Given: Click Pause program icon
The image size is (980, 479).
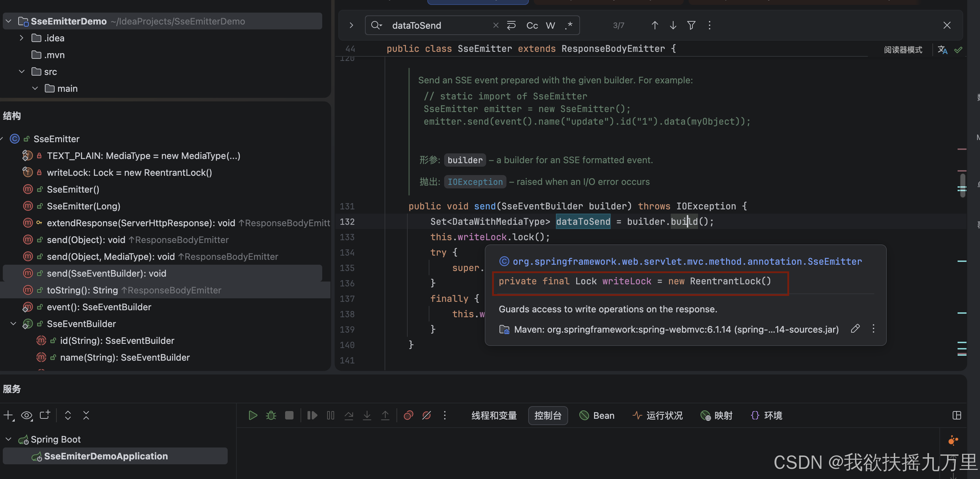Looking at the screenshot, I should (x=330, y=415).
